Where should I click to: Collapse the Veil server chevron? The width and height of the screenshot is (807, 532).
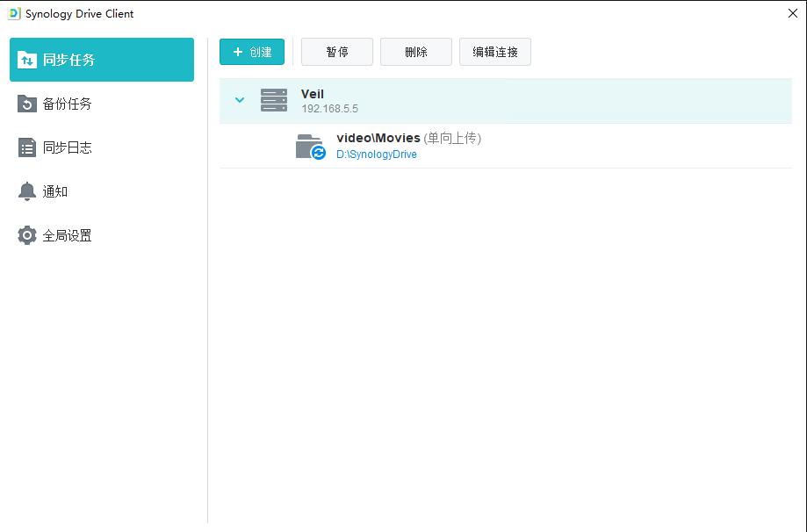240,100
